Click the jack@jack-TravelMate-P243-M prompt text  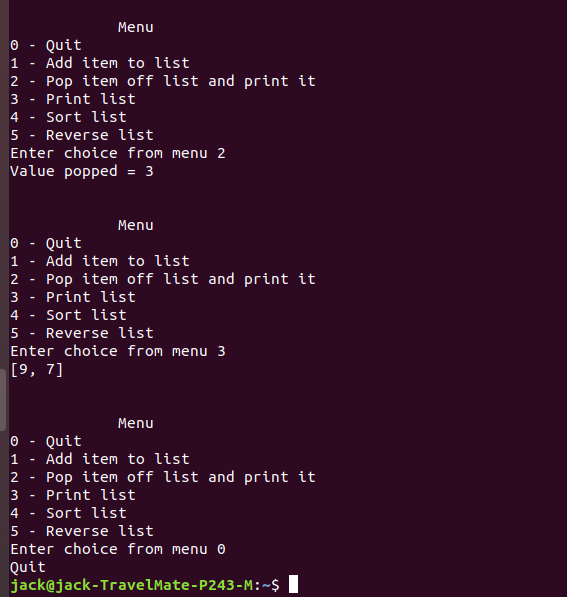pos(131,585)
